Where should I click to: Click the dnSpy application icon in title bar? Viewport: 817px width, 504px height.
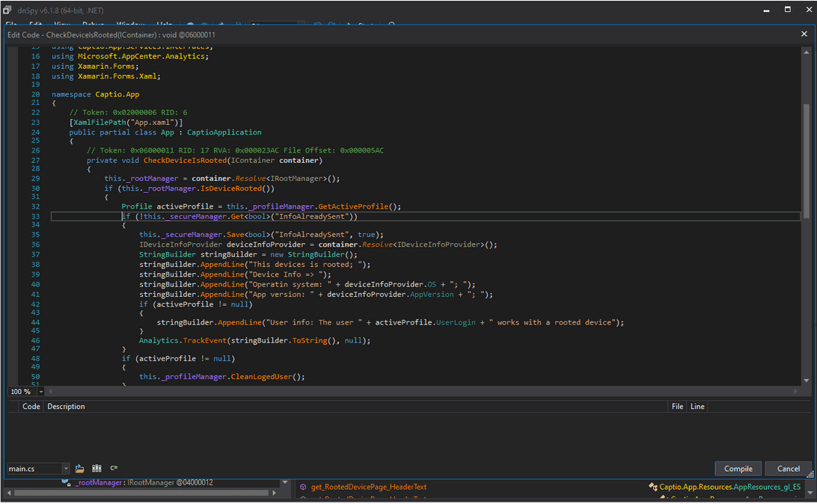click(x=7, y=10)
